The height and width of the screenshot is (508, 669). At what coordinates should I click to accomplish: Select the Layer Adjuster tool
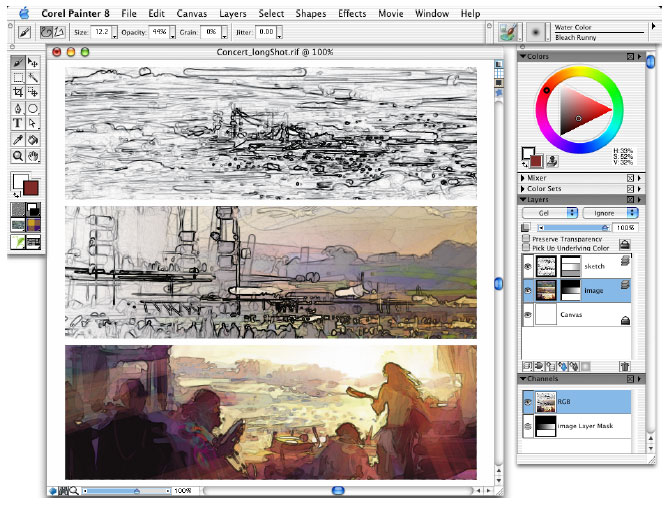(x=33, y=63)
